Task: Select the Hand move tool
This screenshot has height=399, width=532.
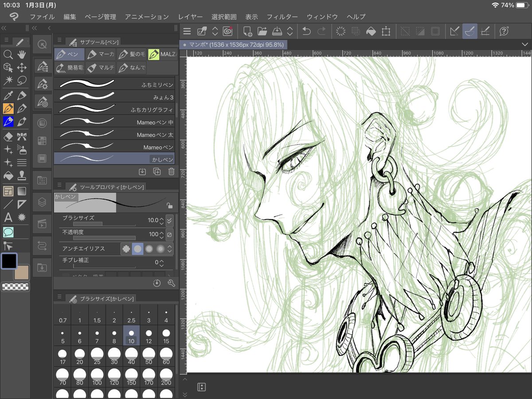Action: (21, 55)
